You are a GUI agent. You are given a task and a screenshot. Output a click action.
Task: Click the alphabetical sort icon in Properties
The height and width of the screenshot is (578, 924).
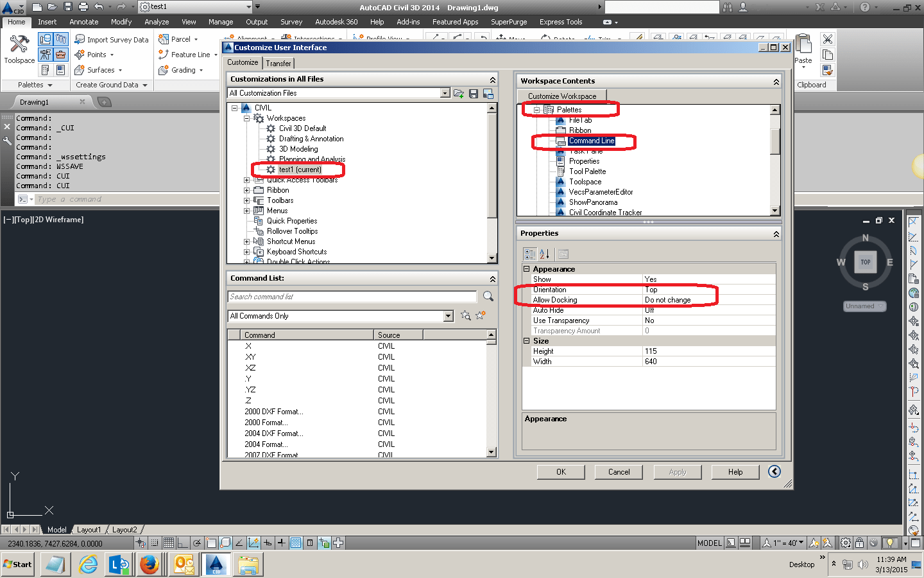[545, 254]
